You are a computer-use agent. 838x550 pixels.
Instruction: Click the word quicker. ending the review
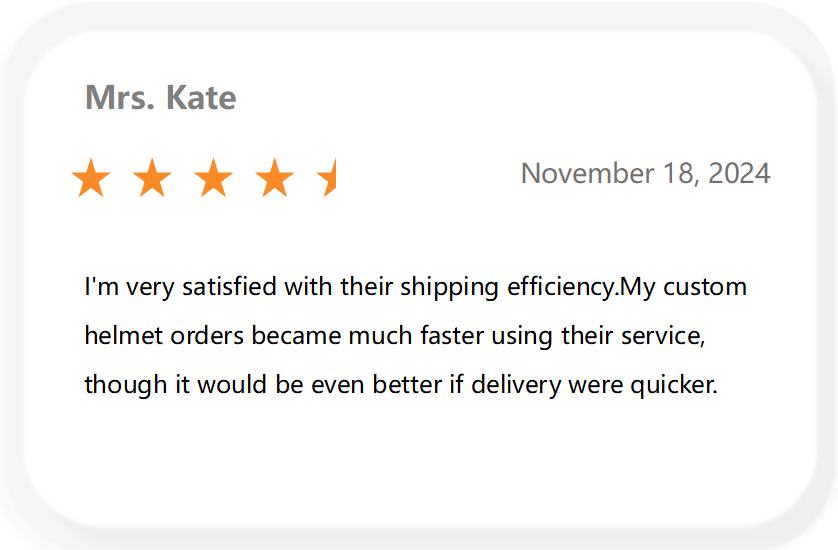pyautogui.click(x=674, y=385)
